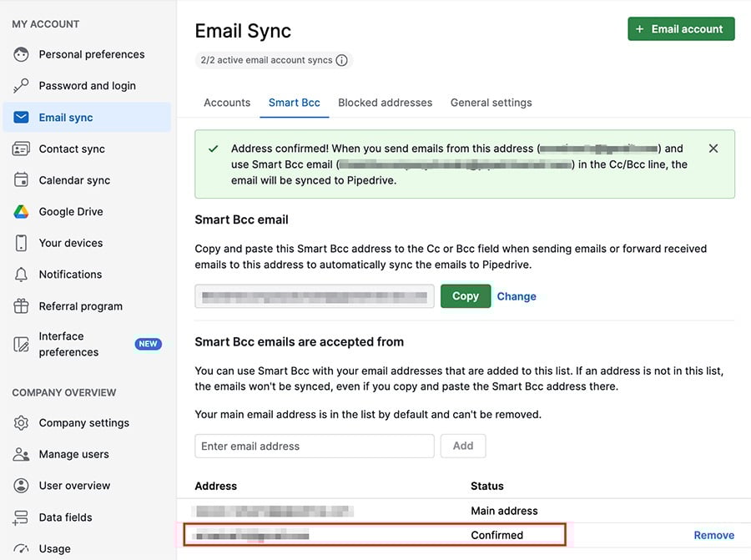Copy the Smart Bcc address
The width and height of the screenshot is (751, 560).
pyautogui.click(x=466, y=296)
